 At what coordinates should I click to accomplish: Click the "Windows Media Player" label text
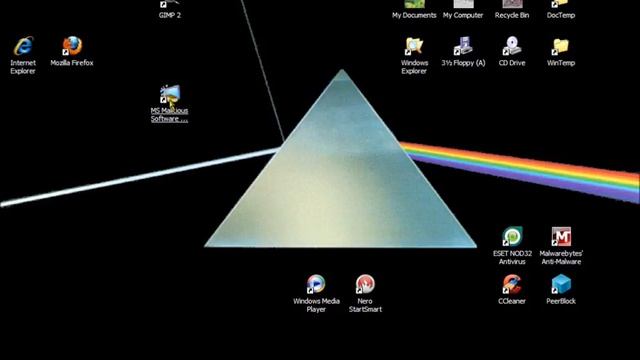click(316, 305)
